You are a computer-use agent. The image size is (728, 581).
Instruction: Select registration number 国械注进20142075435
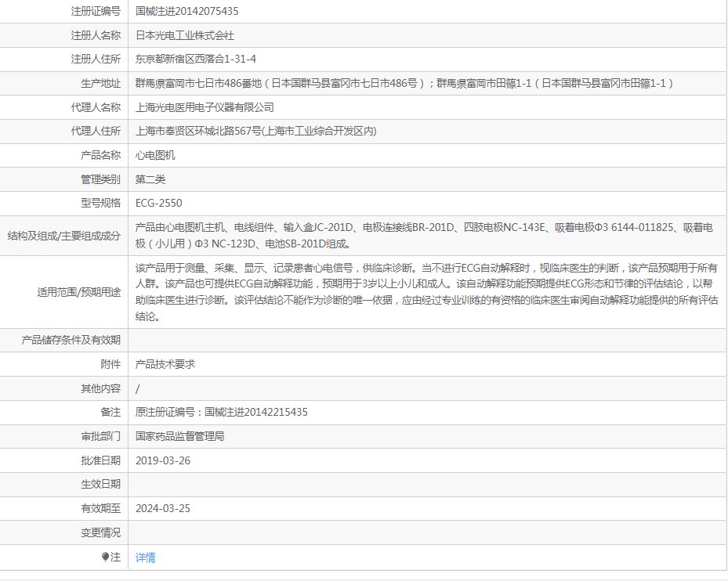(x=187, y=11)
